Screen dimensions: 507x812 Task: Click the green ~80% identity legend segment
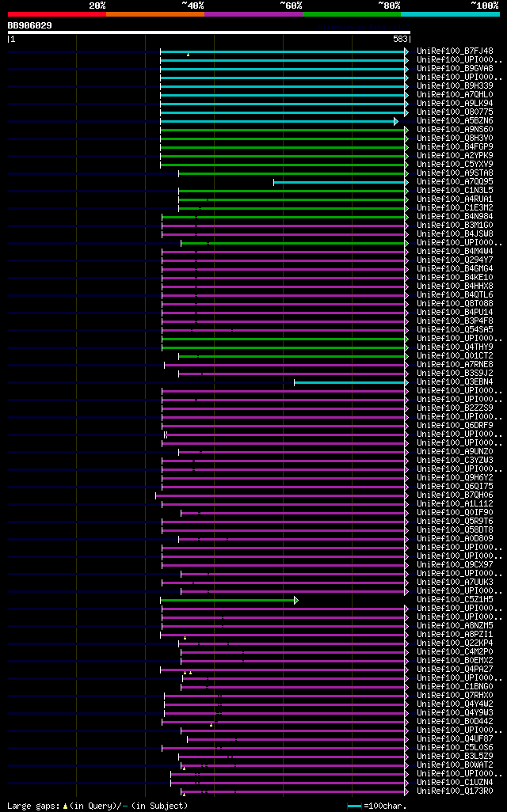click(x=352, y=14)
